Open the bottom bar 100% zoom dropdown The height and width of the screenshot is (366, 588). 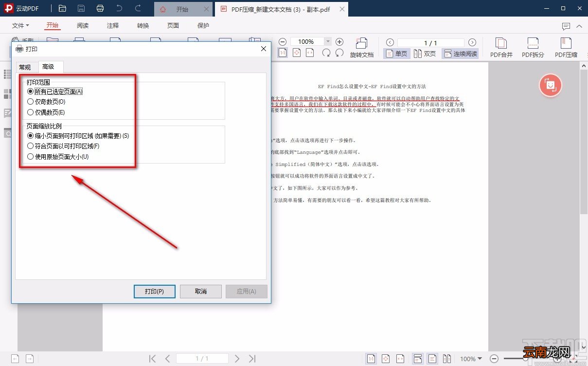(471, 359)
